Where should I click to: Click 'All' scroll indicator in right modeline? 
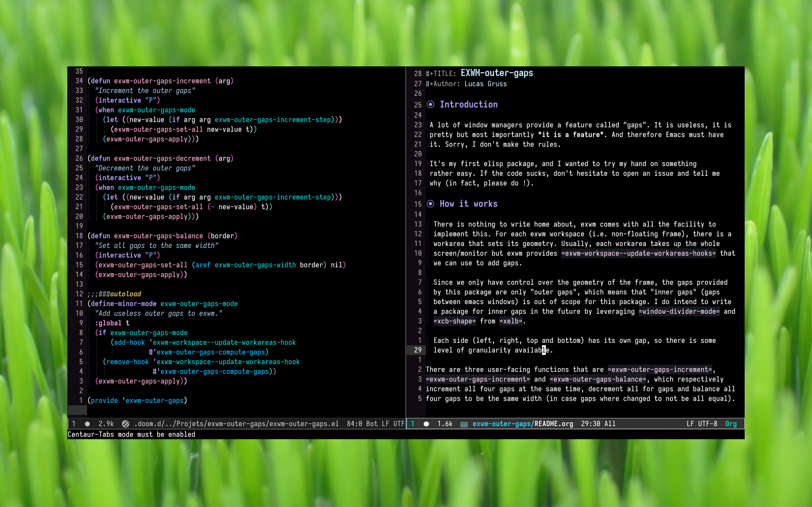click(610, 424)
